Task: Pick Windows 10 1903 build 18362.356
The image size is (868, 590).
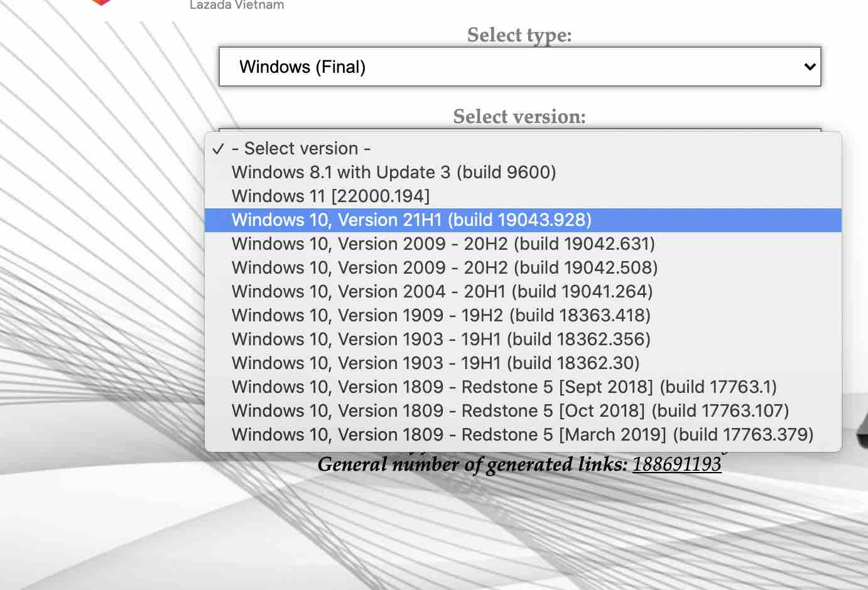Action: tap(441, 340)
